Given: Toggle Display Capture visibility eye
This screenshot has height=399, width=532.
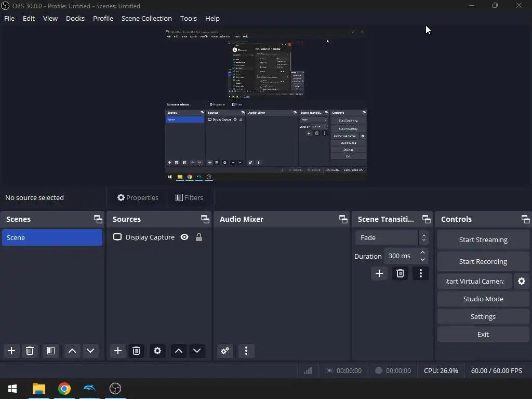Looking at the screenshot, I should coord(184,237).
